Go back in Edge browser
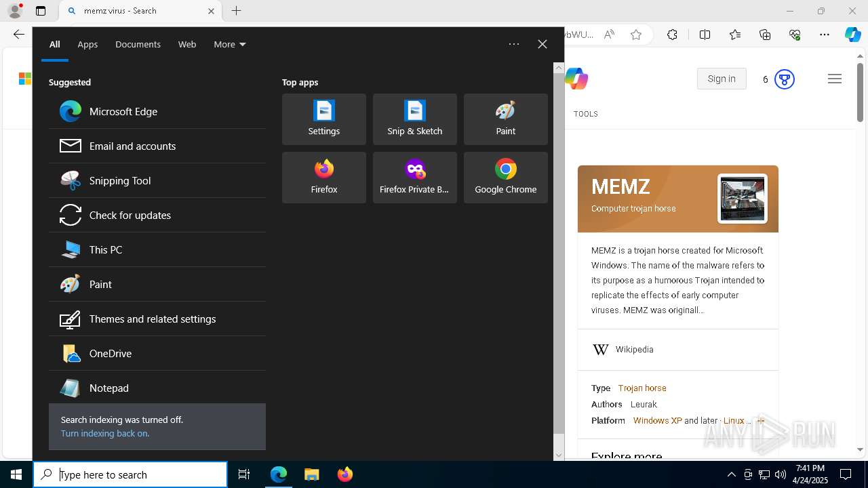The height and width of the screenshot is (488, 868). 19,35
